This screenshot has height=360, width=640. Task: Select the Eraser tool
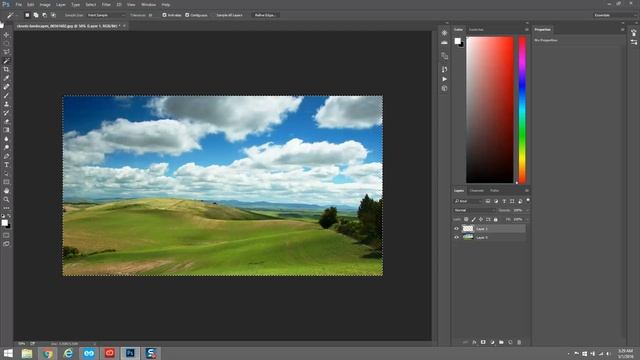pyautogui.click(x=6, y=122)
